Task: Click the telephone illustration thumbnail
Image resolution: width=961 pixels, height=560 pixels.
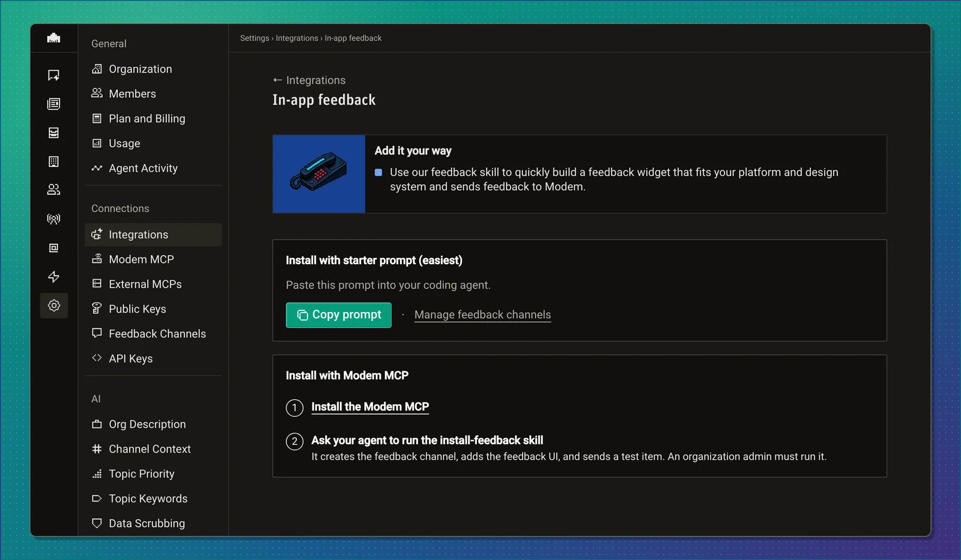Action: click(319, 174)
